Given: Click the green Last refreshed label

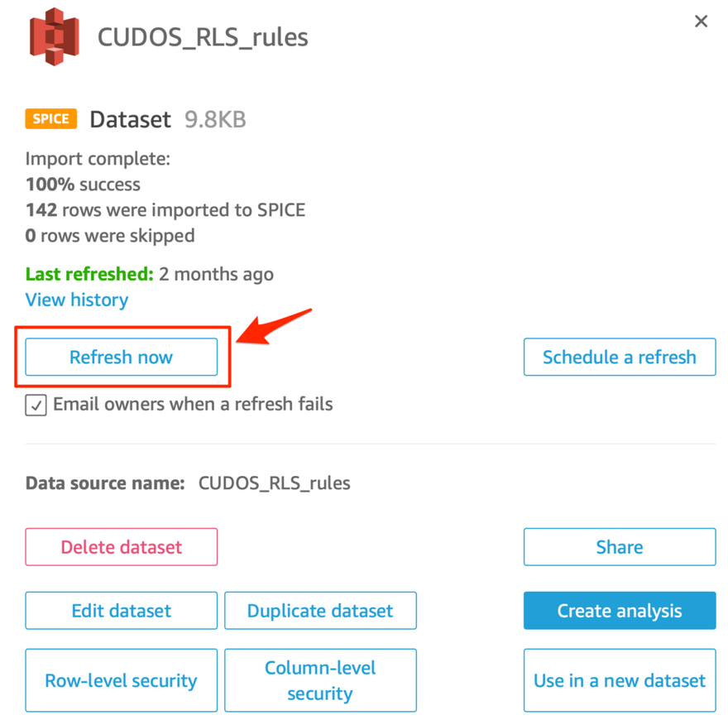Looking at the screenshot, I should 89,274.
